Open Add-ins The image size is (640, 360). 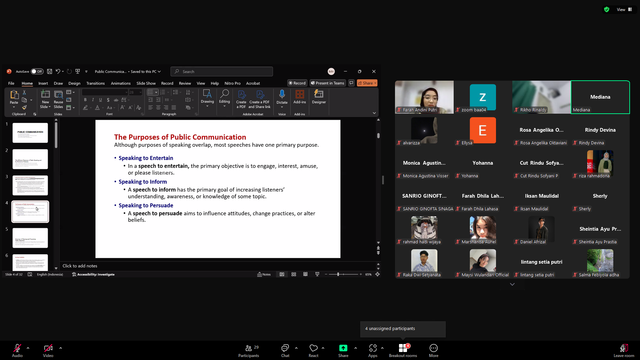pyautogui.click(x=300, y=97)
